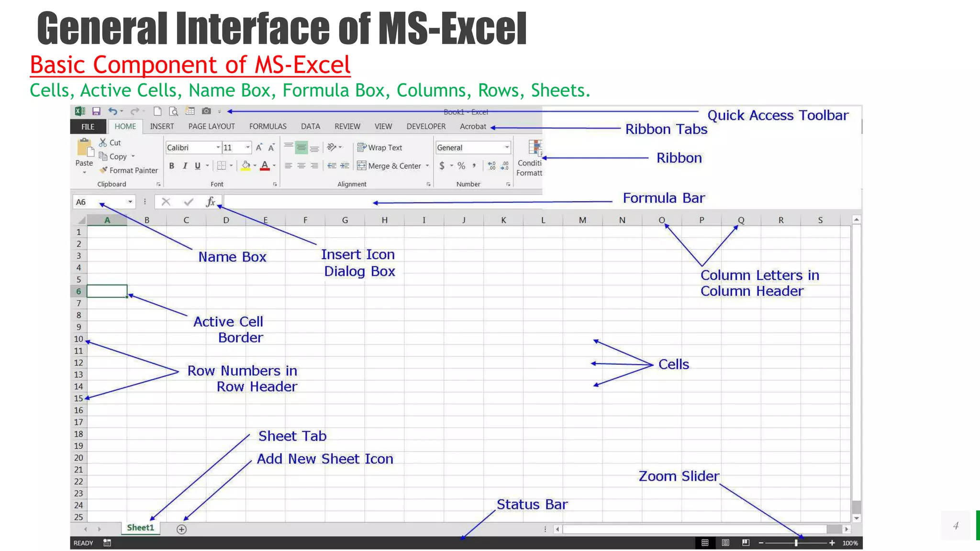The image size is (980, 551).
Task: Create a new blank workbook icon
Action: [157, 111]
